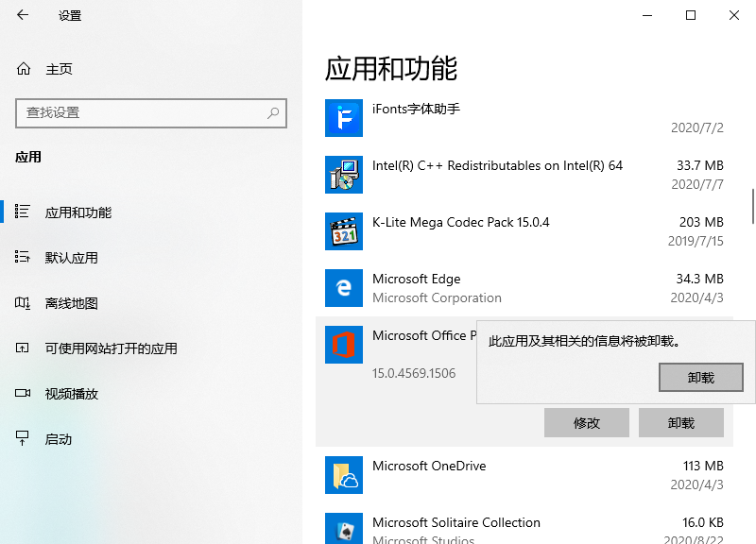
Task: Confirm 卸载 in the popup dialog
Action: [700, 377]
